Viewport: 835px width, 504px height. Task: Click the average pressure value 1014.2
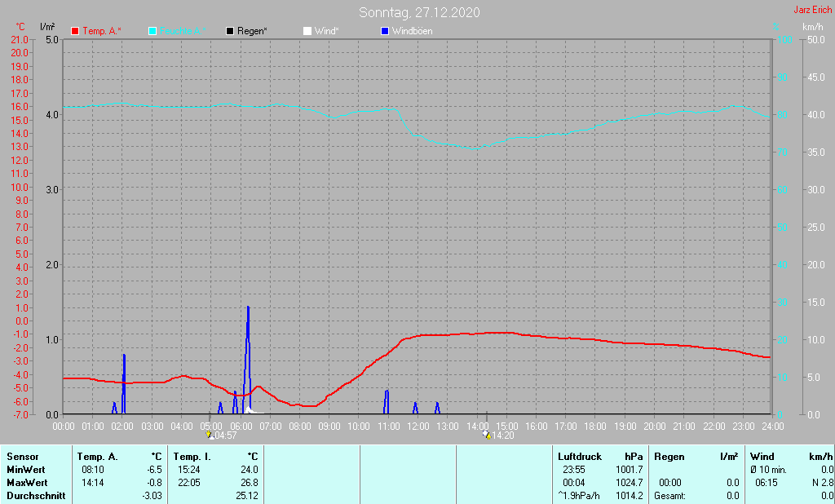coord(630,496)
